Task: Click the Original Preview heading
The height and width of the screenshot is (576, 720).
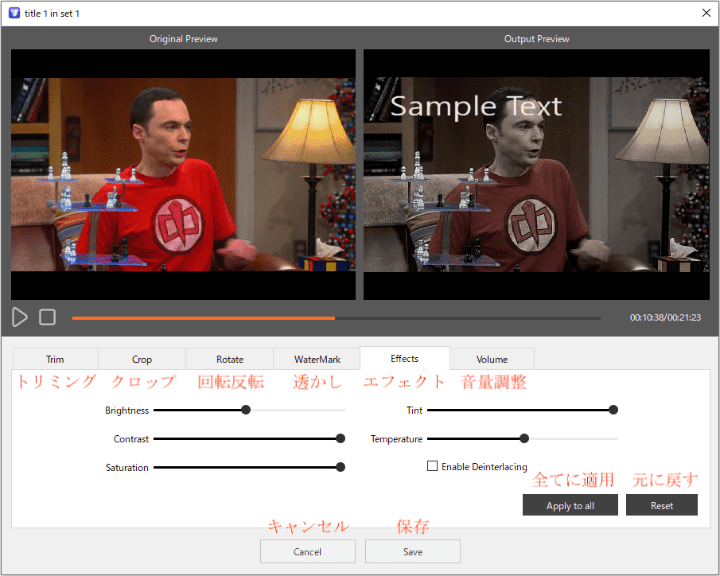Action: click(183, 39)
